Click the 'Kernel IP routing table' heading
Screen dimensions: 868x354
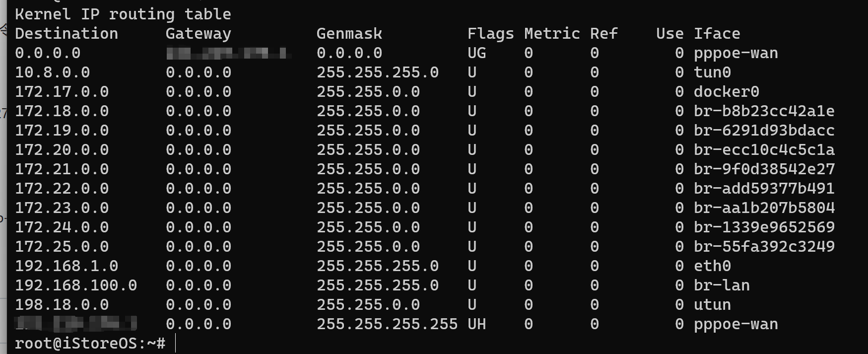[x=123, y=14]
